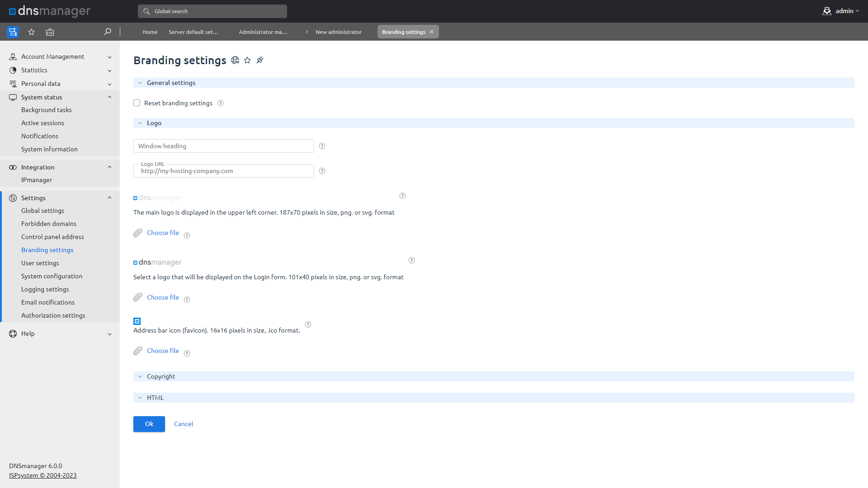This screenshot has height=488, width=868.
Task: Open the favorites star in sidebar toolbar
Action: tap(31, 32)
